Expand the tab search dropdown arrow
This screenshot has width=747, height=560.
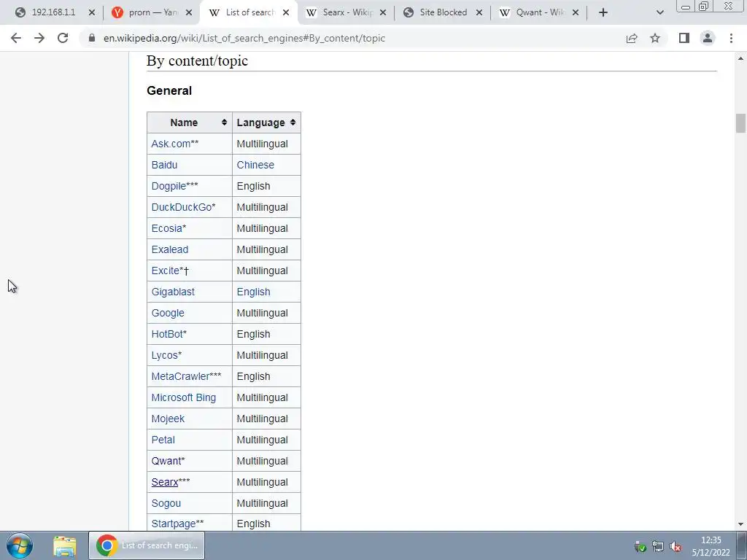pos(659,12)
